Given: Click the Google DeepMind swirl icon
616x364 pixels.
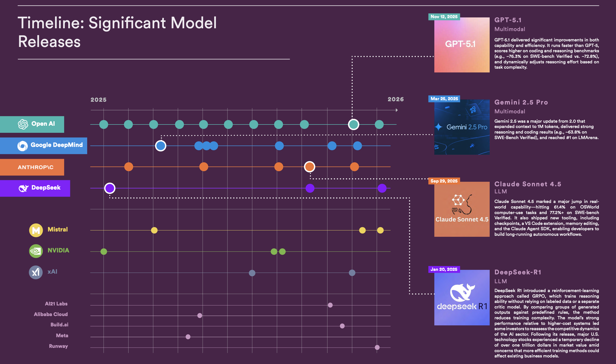Looking at the screenshot, I should (22, 146).
